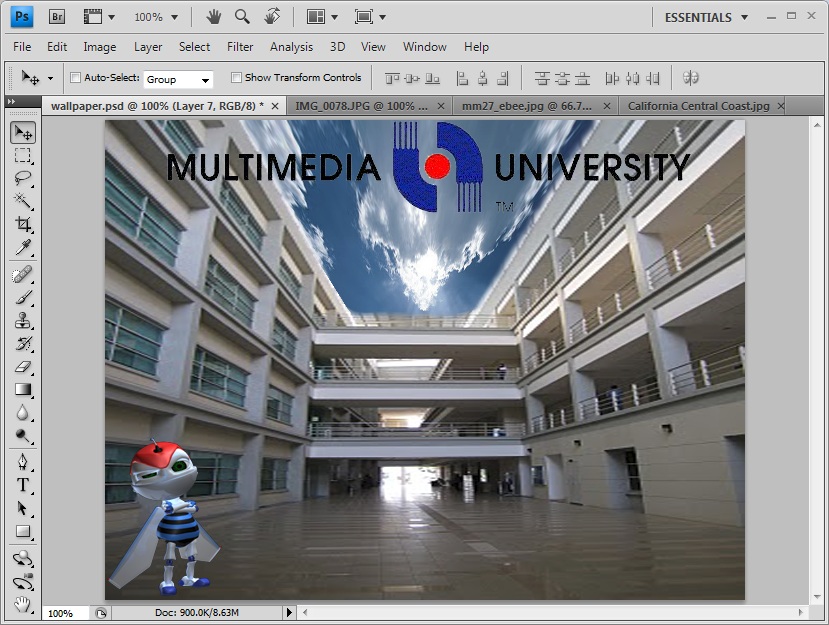Image resolution: width=829 pixels, height=625 pixels.
Task: Launch Adobe Bridge with Br icon
Action: (57, 17)
